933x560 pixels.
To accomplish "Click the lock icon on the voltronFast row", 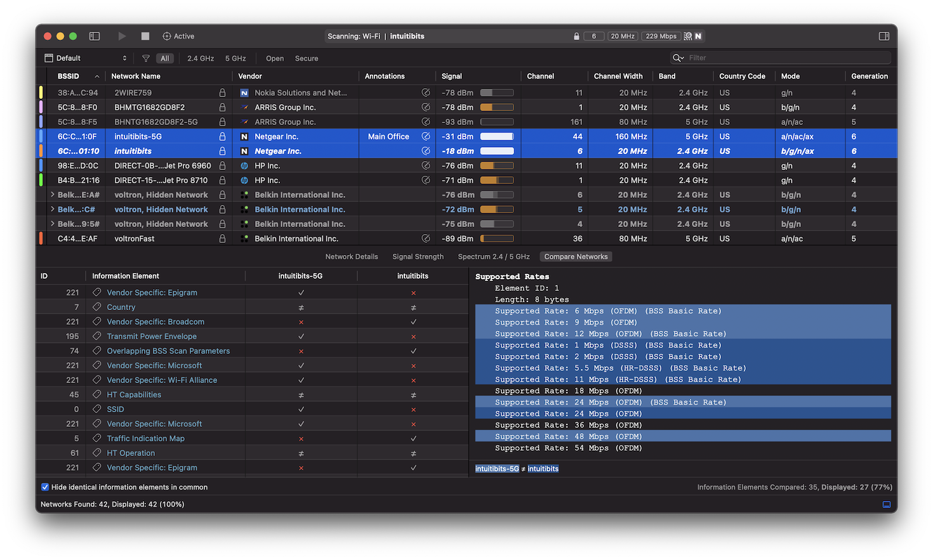I will pos(222,238).
